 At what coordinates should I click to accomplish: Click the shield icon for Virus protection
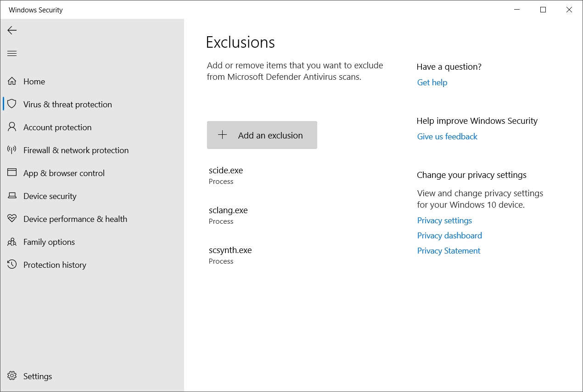12,104
